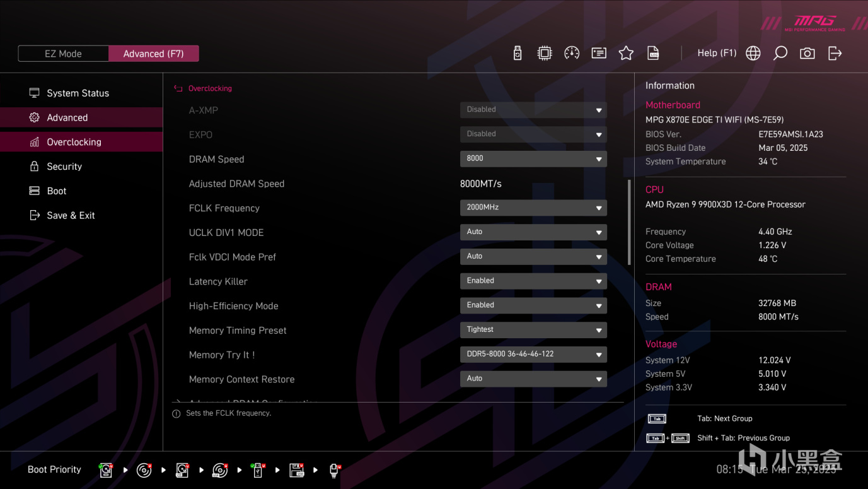Open Favorites with the star icon
Image resolution: width=868 pixels, height=489 pixels.
point(626,54)
